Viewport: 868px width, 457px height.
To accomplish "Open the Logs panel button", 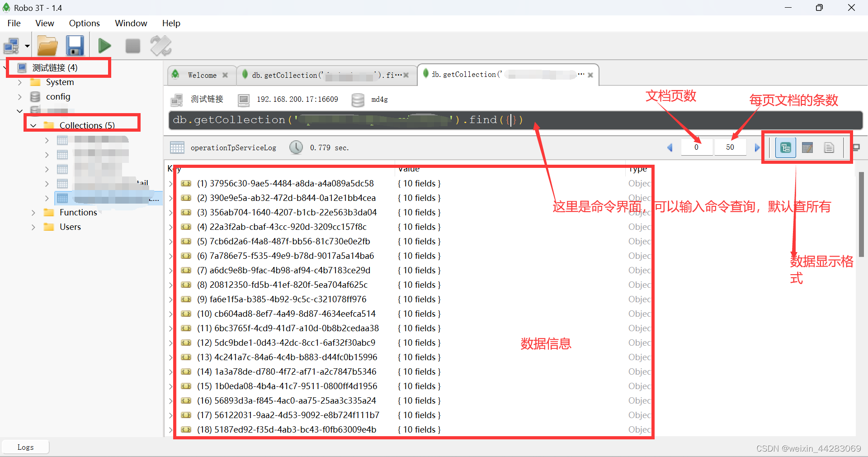I will [x=25, y=447].
